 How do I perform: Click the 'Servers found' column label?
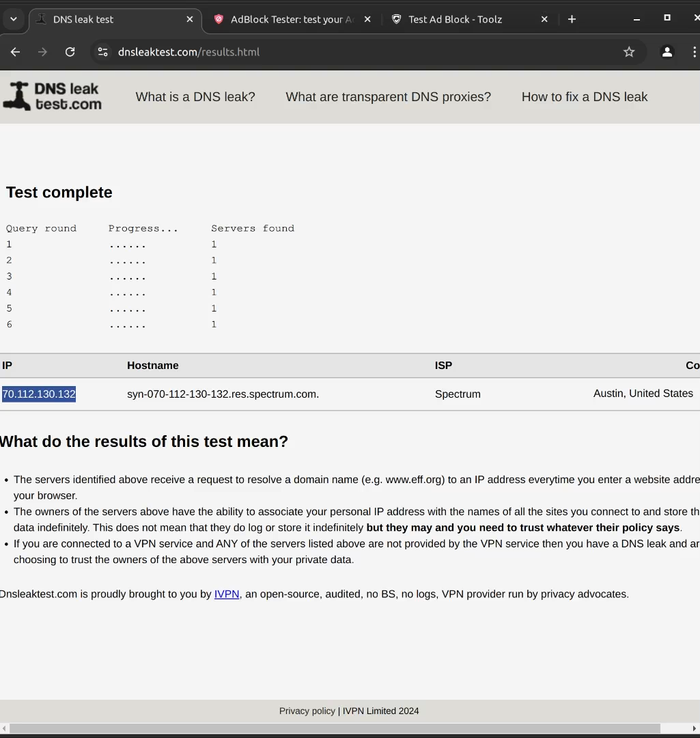(253, 228)
